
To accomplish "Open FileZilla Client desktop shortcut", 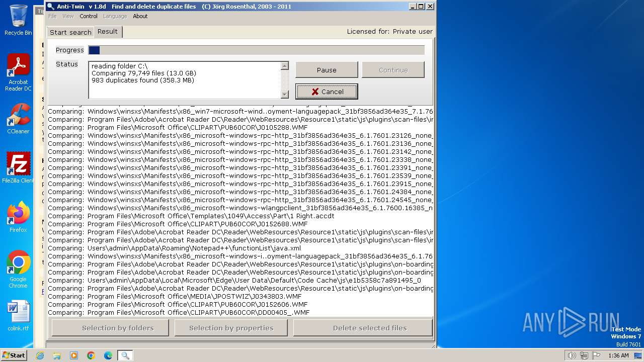I will pyautogui.click(x=18, y=167).
